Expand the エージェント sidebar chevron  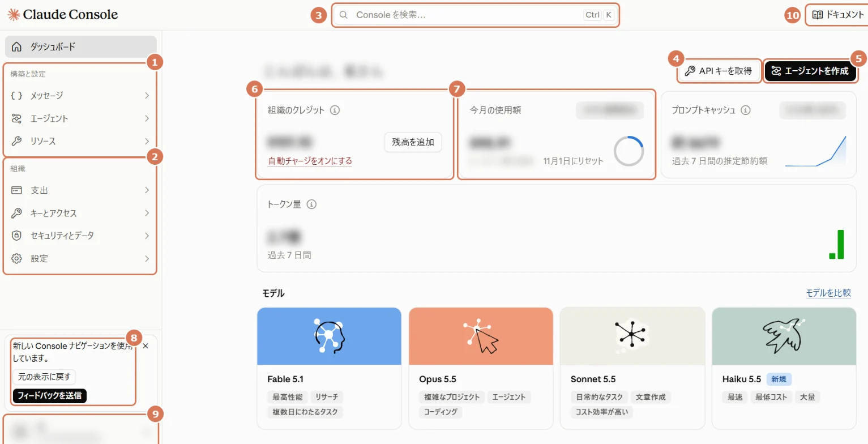147,118
